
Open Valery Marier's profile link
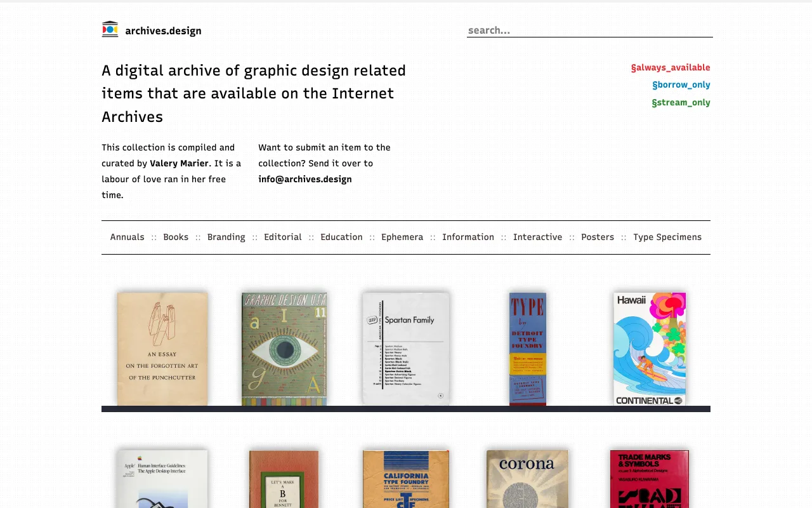[x=180, y=163]
